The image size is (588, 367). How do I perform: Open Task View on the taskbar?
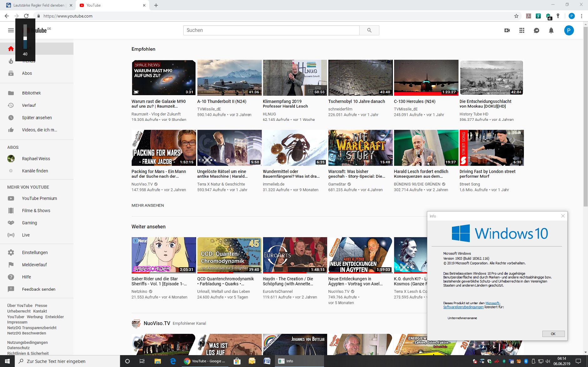point(142,361)
